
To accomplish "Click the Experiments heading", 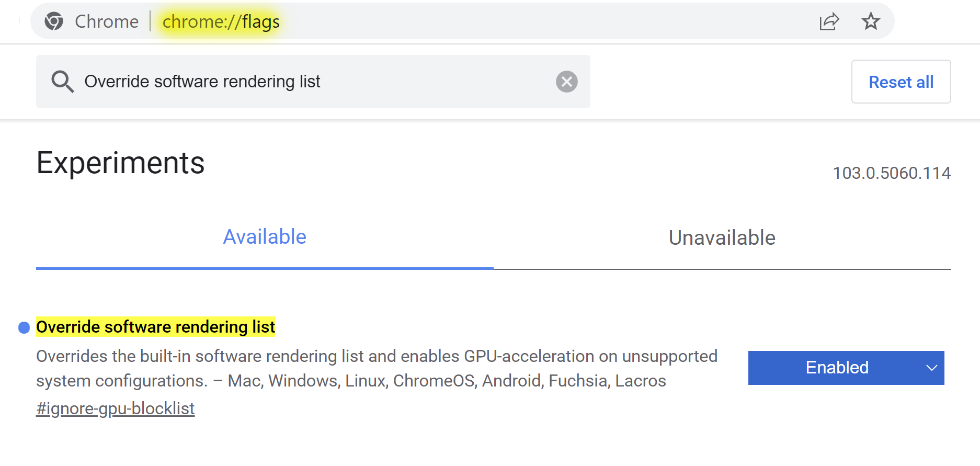I will (x=120, y=163).
